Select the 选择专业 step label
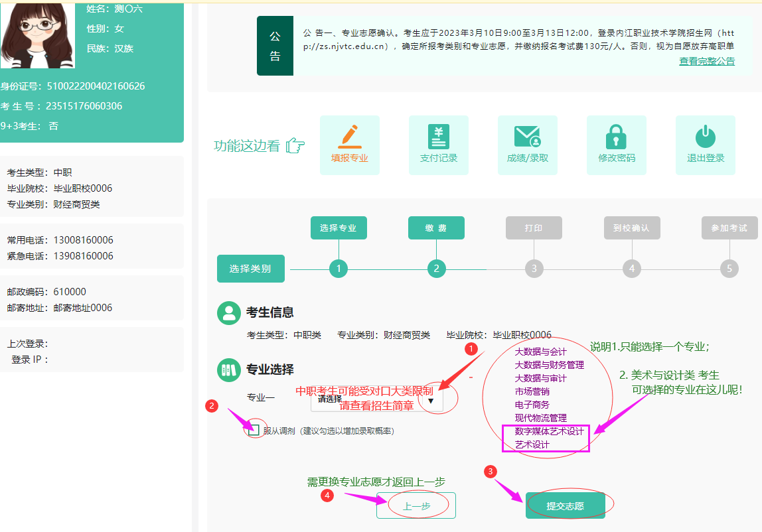The width and height of the screenshot is (762, 532). point(339,228)
